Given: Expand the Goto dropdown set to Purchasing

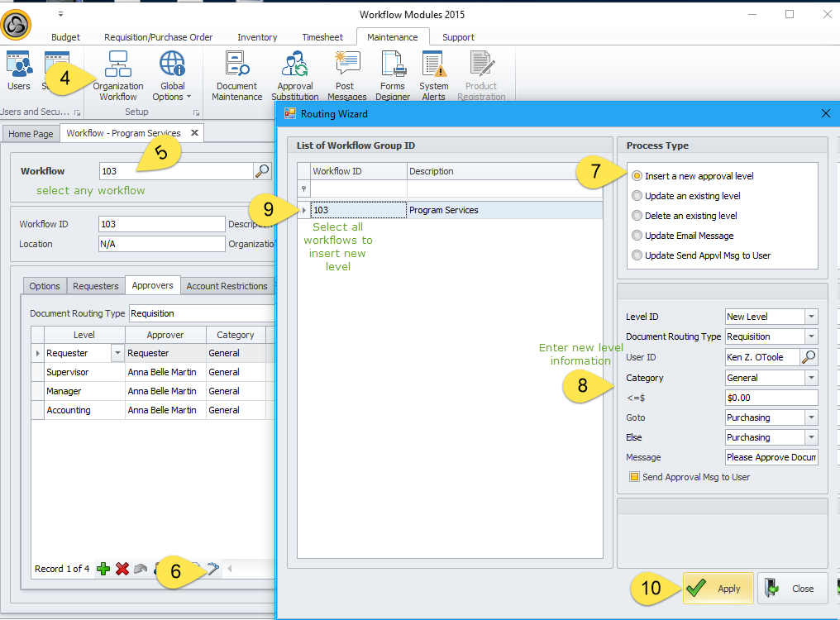Looking at the screenshot, I should tap(811, 417).
